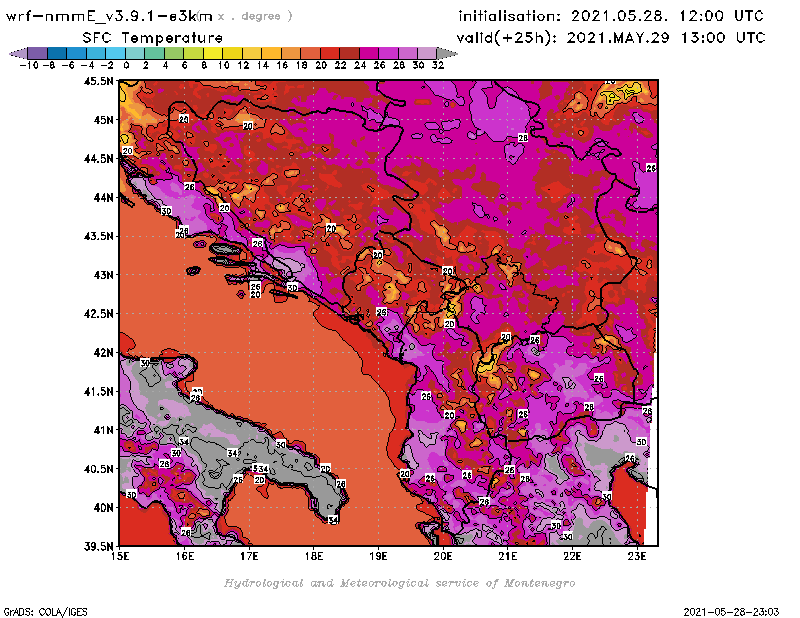Click red legend swatch between 20 and 22
800x618 pixels.
pos(330,53)
